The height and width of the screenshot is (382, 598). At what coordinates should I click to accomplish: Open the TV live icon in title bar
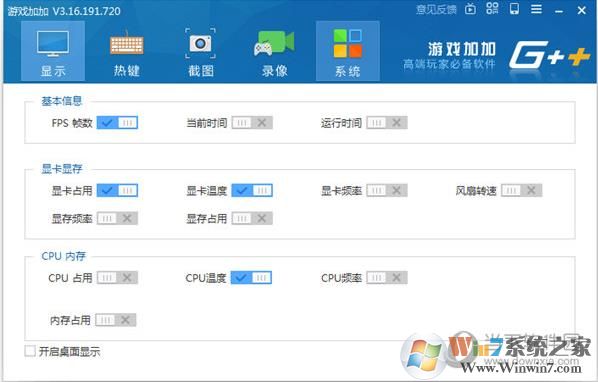(470, 9)
